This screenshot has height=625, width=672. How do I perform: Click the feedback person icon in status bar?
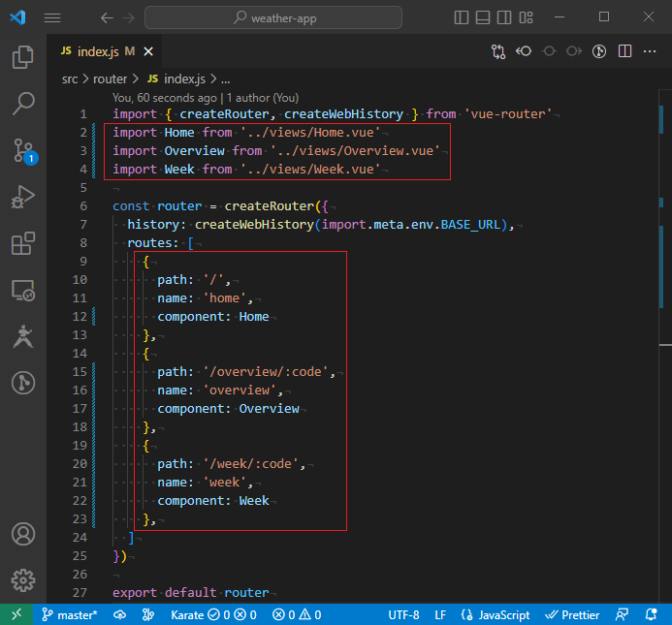[622, 614]
